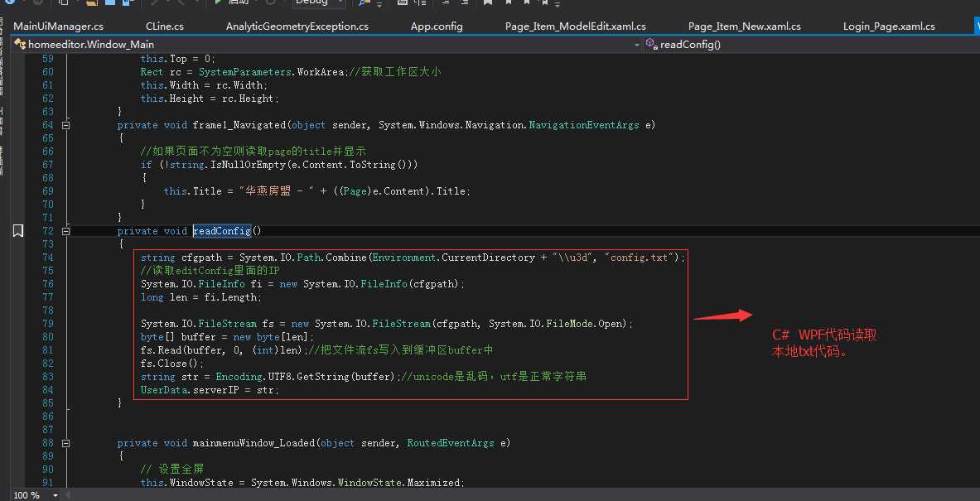Open the CLine.cs editor tab
Screen dimensions: 980x501
point(164,26)
